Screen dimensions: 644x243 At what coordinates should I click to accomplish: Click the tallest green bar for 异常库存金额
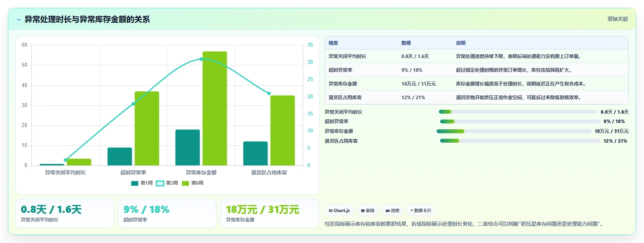[x=215, y=109]
